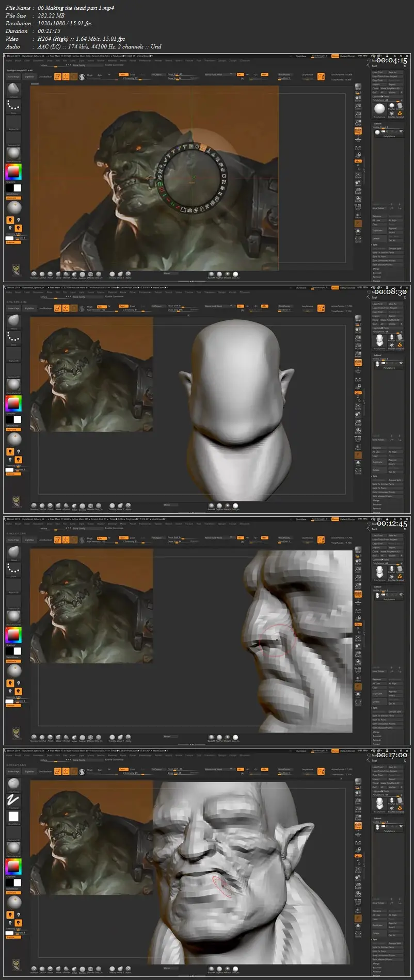Choose BasicMaterial sphere in the 00:08:30 frame
Image resolution: width=414 pixels, height=980 pixels.
coord(211,505)
